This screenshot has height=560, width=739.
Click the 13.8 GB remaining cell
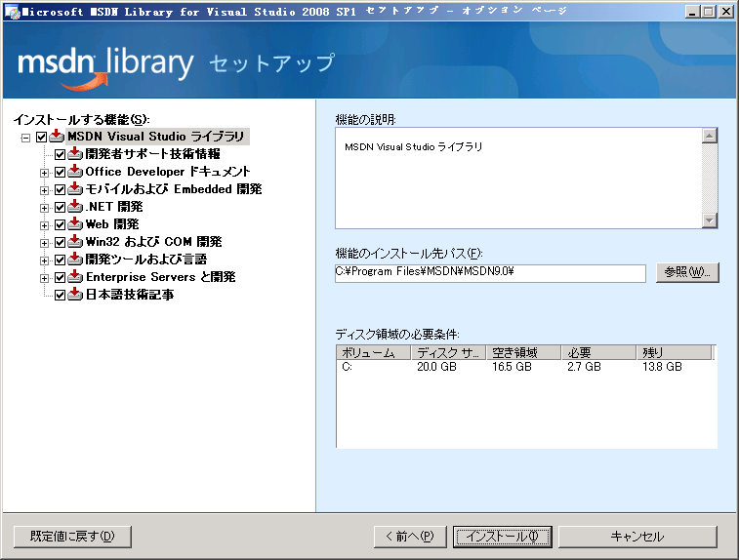click(x=662, y=367)
